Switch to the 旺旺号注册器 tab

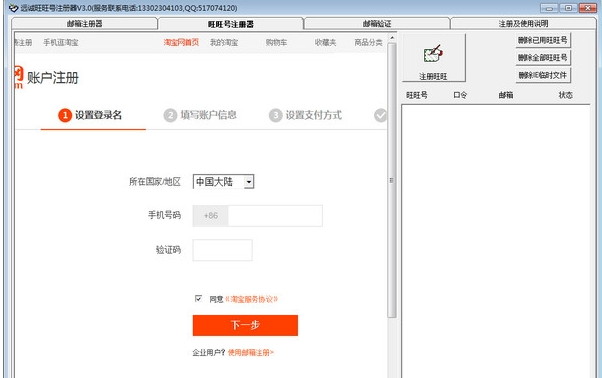pos(231,24)
